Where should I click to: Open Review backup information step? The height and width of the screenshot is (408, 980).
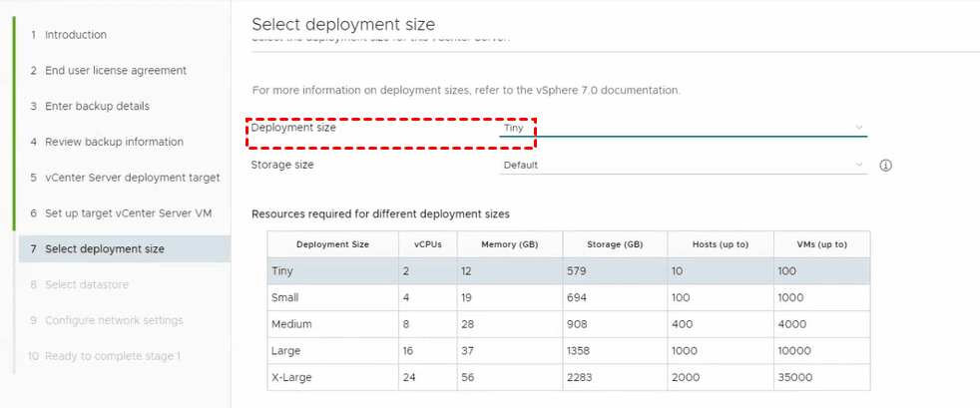114,142
